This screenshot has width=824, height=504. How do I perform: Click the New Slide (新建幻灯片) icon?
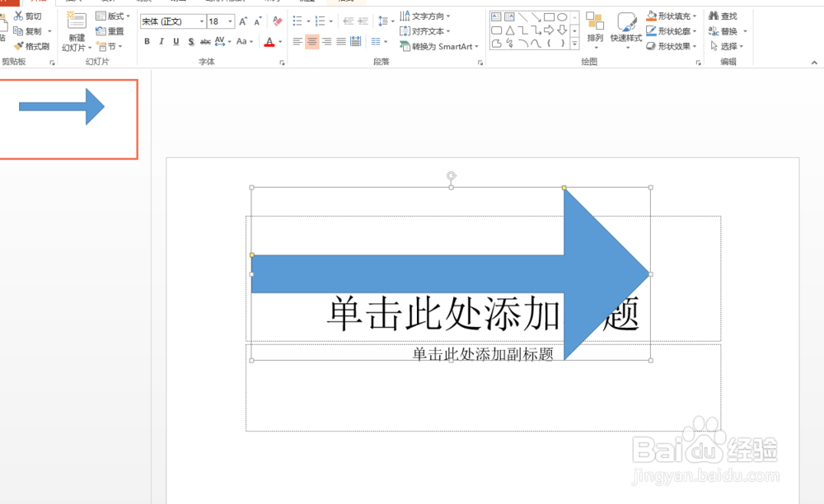(76, 21)
